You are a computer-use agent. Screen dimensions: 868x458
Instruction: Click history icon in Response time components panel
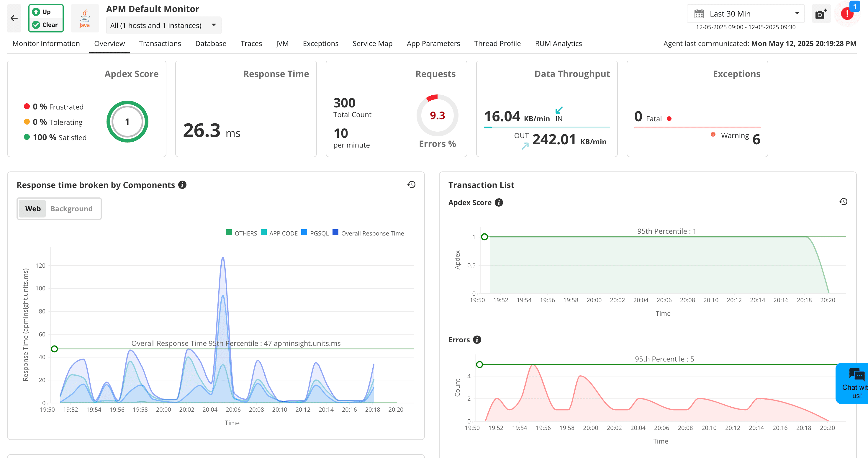(411, 185)
